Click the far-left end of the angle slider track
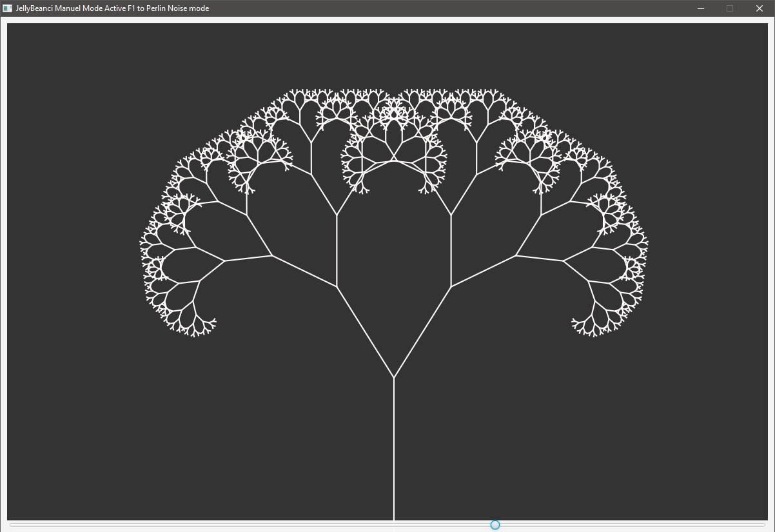775x532 pixels. coord(12,525)
